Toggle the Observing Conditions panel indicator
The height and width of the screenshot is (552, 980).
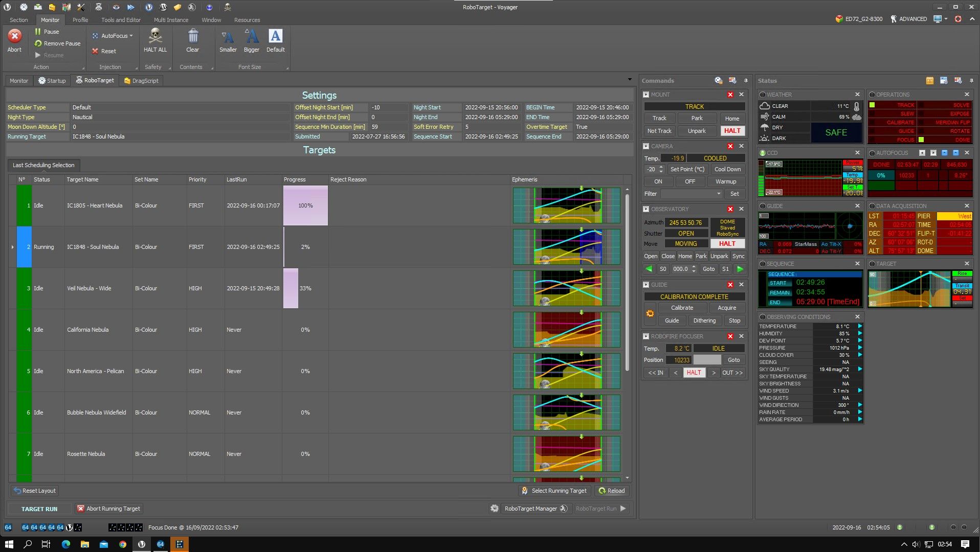pyautogui.click(x=763, y=317)
